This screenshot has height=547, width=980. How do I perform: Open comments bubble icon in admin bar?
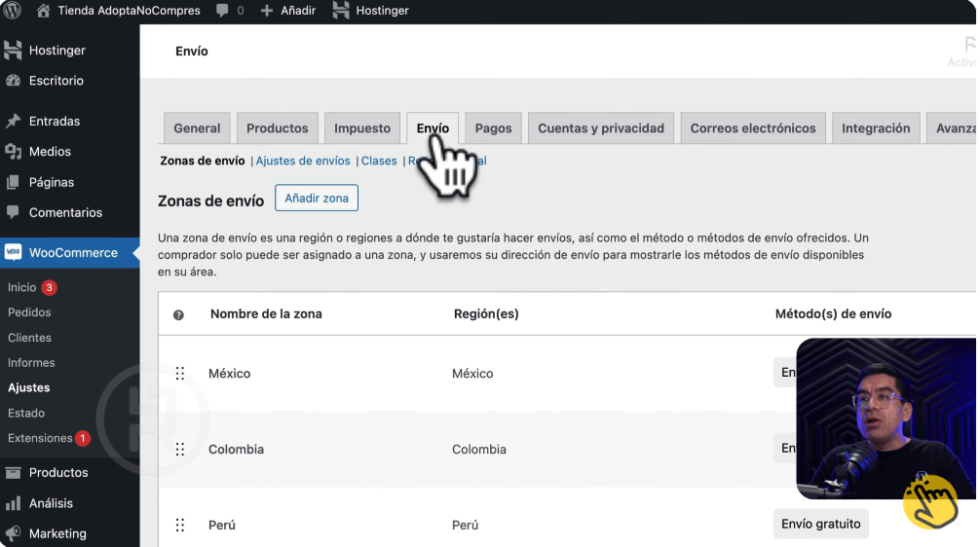(x=222, y=11)
